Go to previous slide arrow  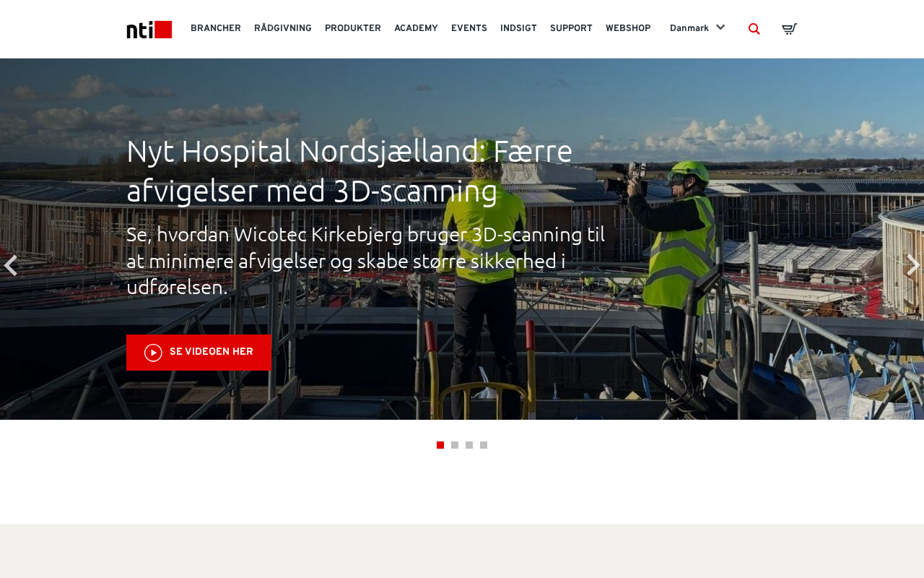tap(10, 265)
